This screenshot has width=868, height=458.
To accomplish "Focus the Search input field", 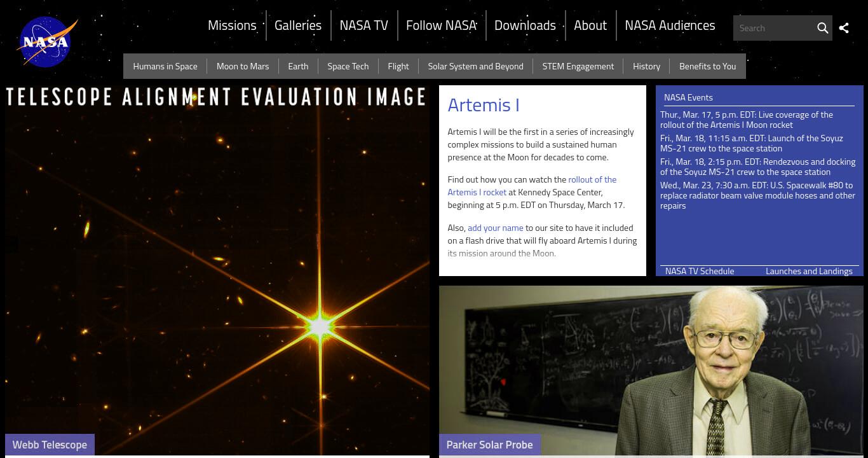I will pos(774,28).
